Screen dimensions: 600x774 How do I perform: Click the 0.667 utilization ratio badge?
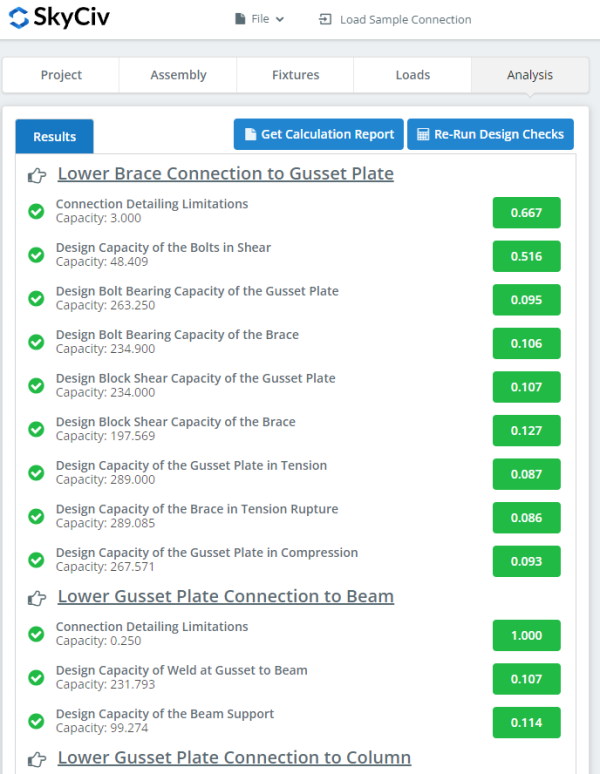[x=526, y=212]
